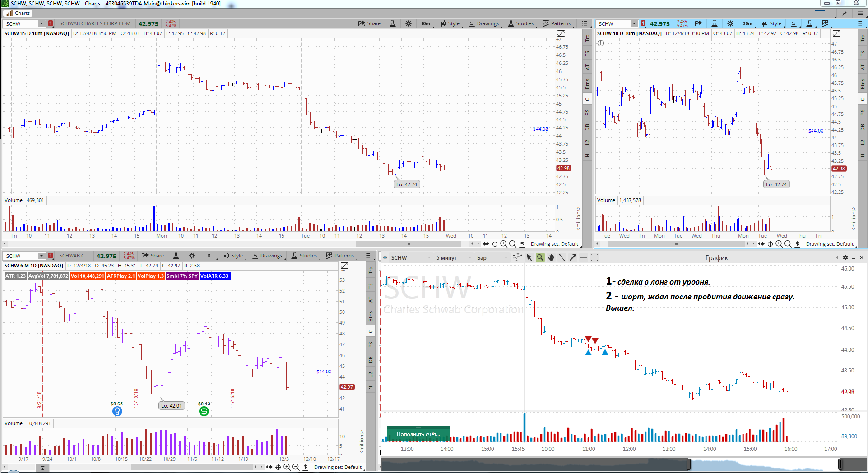Open График panel gear settings
Viewport: 868px width, 473px height.
845,257
